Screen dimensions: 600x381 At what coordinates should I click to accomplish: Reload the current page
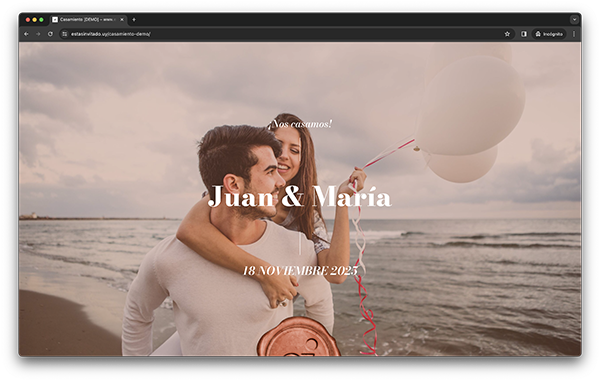[x=50, y=34]
